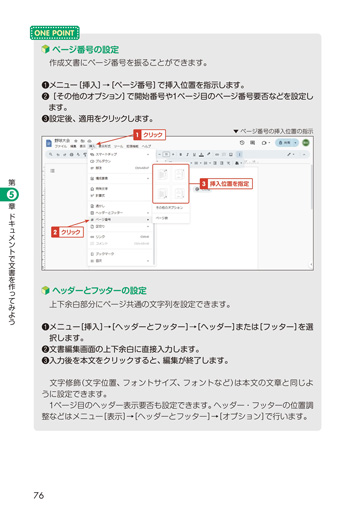Image resolution: width=361 pixels, height=510 pixels.
Task: Decrease font size with the minus button
Action: pos(160,154)
